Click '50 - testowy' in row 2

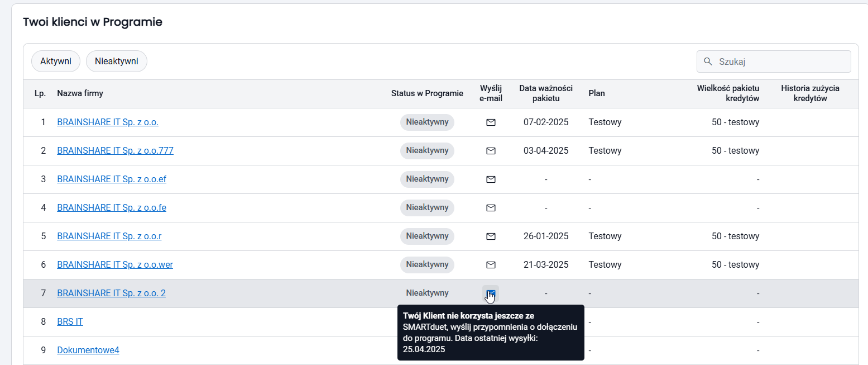pos(735,150)
